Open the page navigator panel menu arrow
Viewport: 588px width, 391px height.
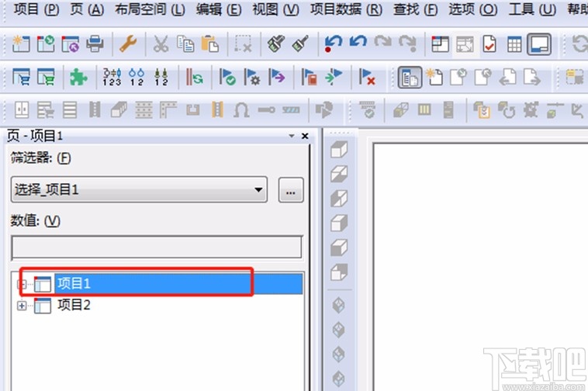click(x=292, y=136)
